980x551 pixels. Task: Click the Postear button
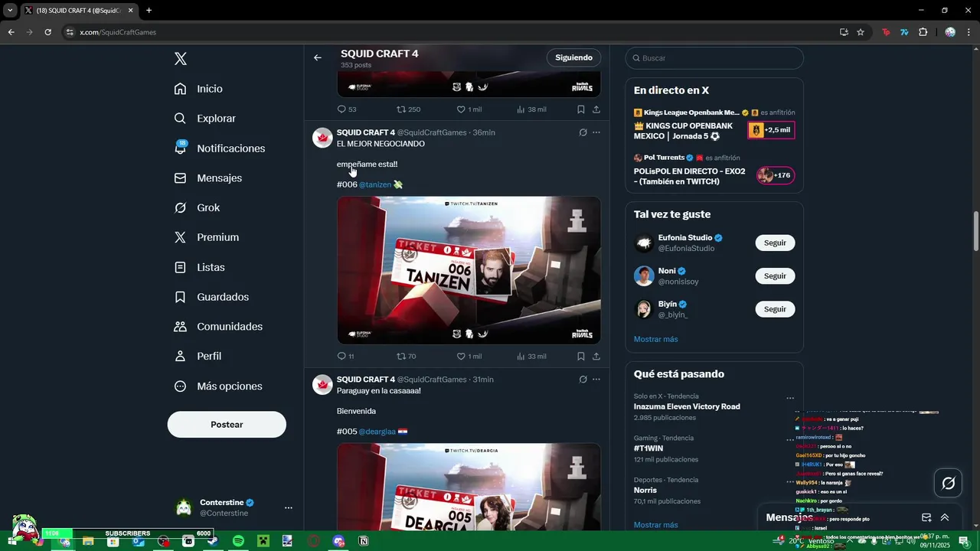pyautogui.click(x=227, y=425)
